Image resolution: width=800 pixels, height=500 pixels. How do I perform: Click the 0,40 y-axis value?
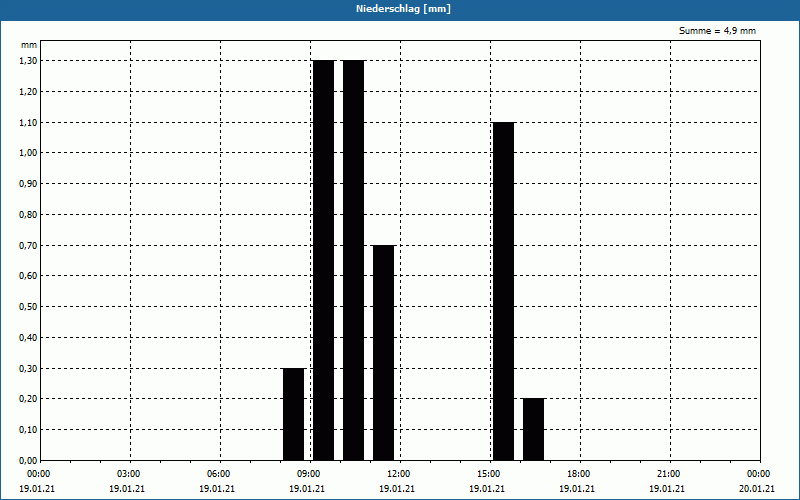pyautogui.click(x=28, y=338)
